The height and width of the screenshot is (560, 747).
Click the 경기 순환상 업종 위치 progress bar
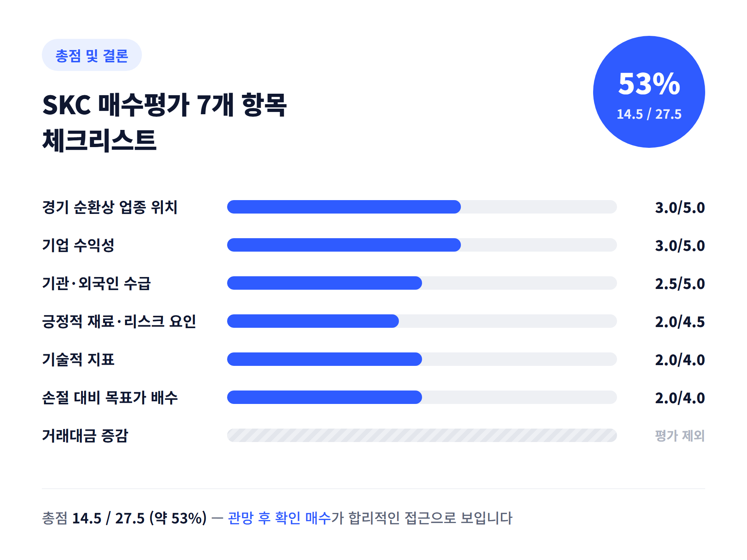tap(422, 207)
